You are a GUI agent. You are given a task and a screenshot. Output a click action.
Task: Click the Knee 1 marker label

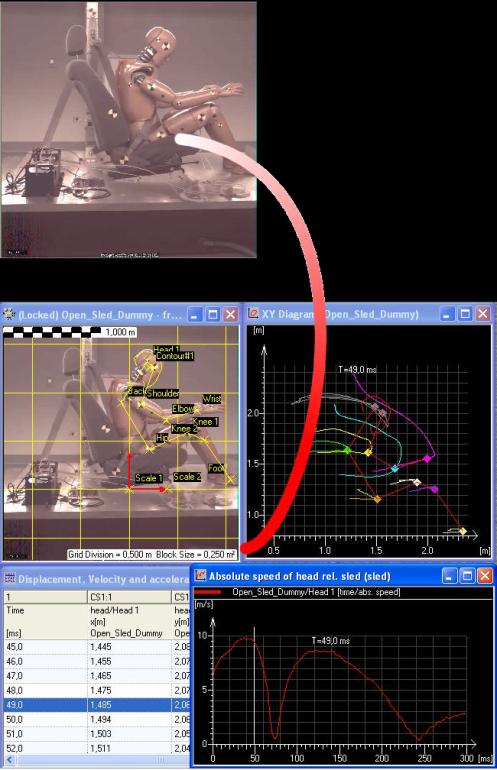pyautogui.click(x=205, y=422)
